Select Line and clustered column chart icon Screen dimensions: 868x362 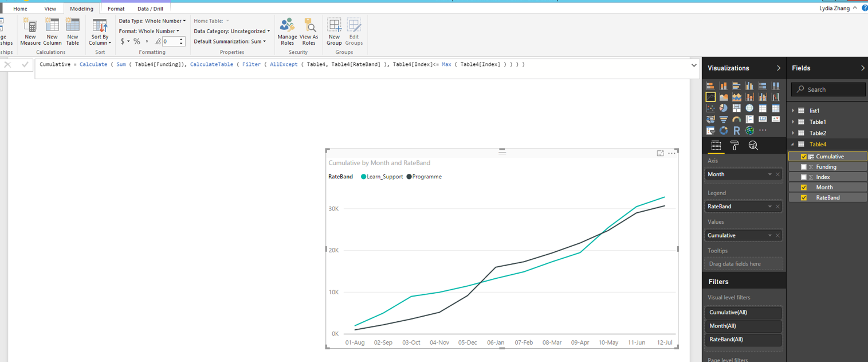coord(763,97)
